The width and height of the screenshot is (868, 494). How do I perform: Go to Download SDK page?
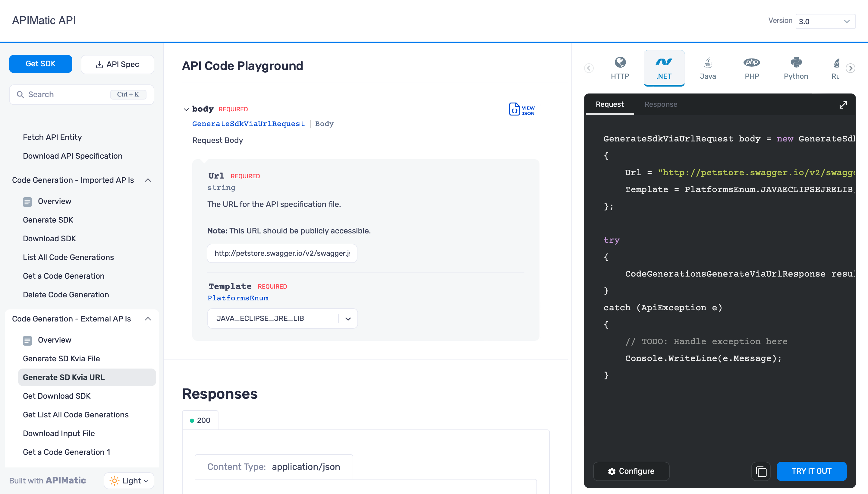point(49,239)
